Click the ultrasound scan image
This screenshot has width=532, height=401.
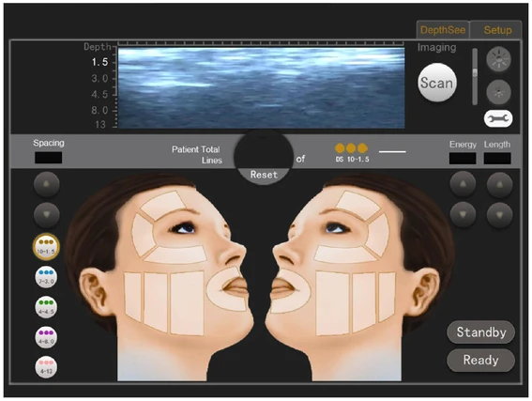(x=261, y=88)
